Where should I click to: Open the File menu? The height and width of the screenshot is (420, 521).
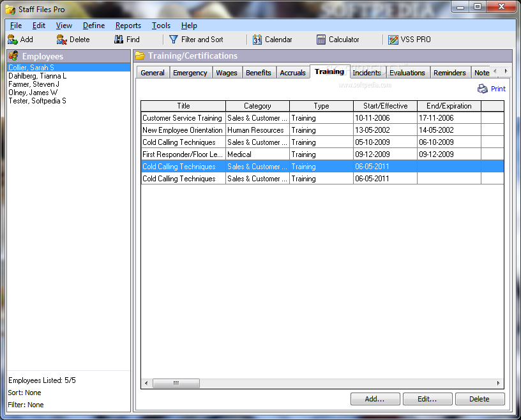click(x=15, y=26)
